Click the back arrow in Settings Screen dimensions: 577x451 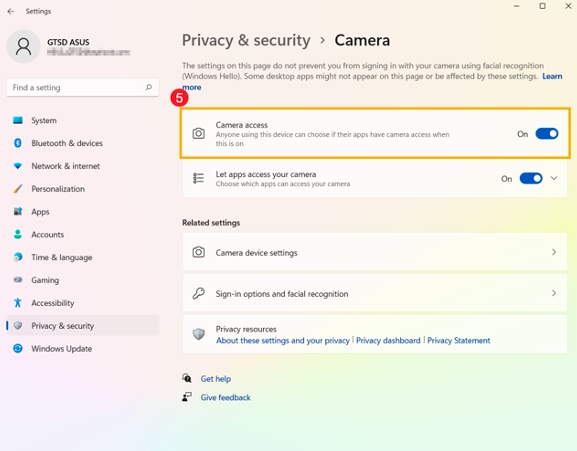[x=11, y=11]
